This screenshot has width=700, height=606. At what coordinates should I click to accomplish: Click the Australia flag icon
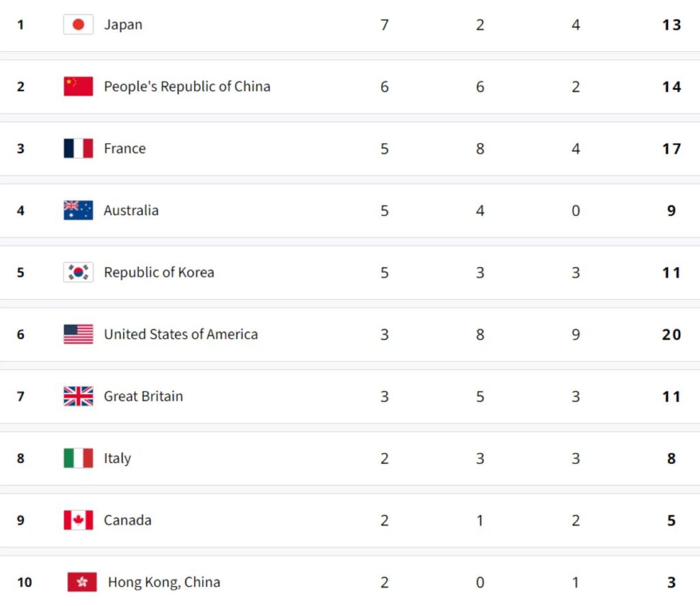coord(78,210)
